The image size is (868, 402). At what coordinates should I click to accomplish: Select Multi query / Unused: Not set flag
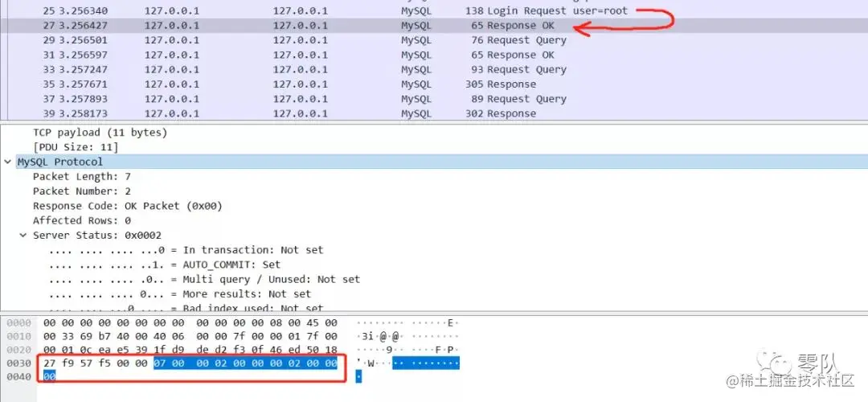(x=204, y=279)
